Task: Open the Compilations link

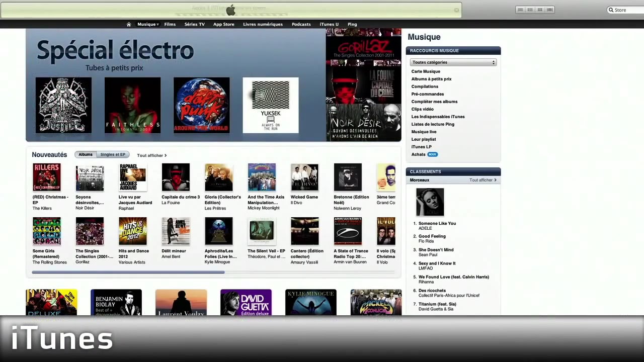Action: pos(425,86)
